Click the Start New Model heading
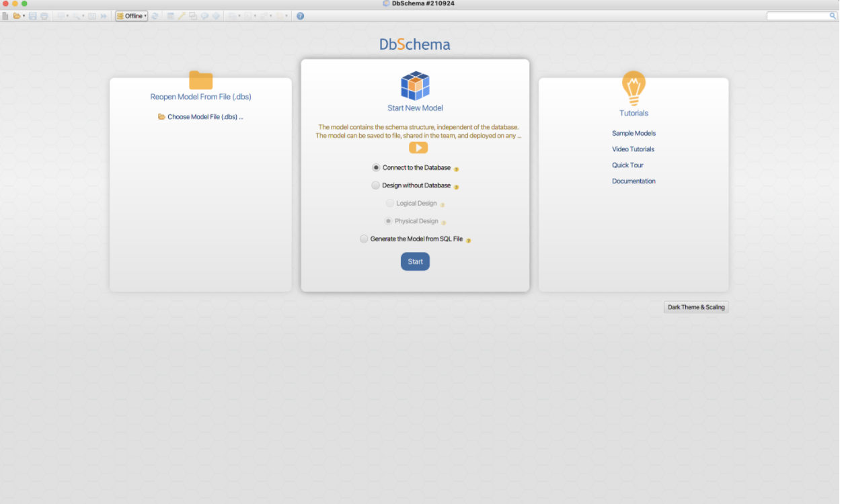Screen dimensions: 842x504 415,108
